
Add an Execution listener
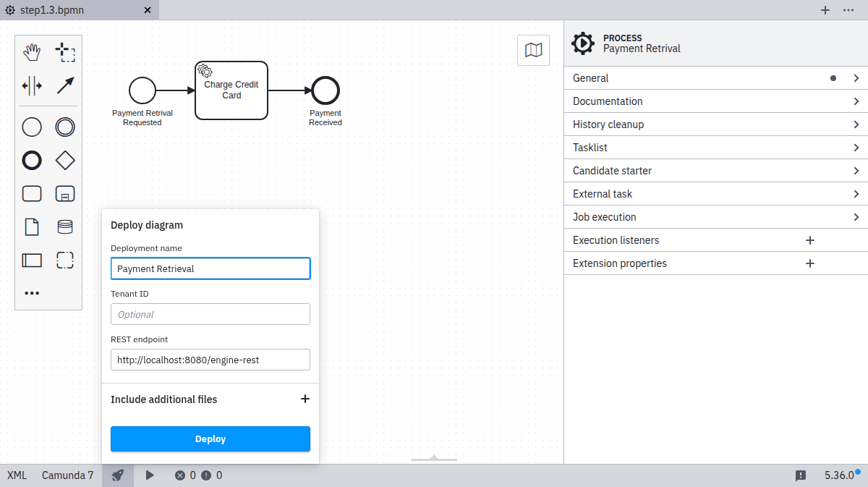(x=810, y=240)
